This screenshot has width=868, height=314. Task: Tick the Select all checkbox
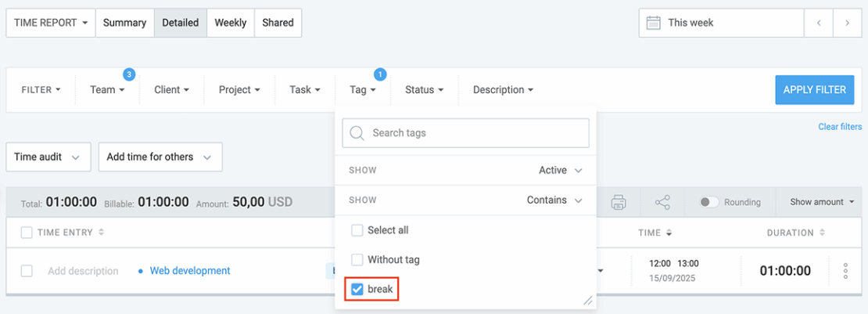tap(357, 230)
